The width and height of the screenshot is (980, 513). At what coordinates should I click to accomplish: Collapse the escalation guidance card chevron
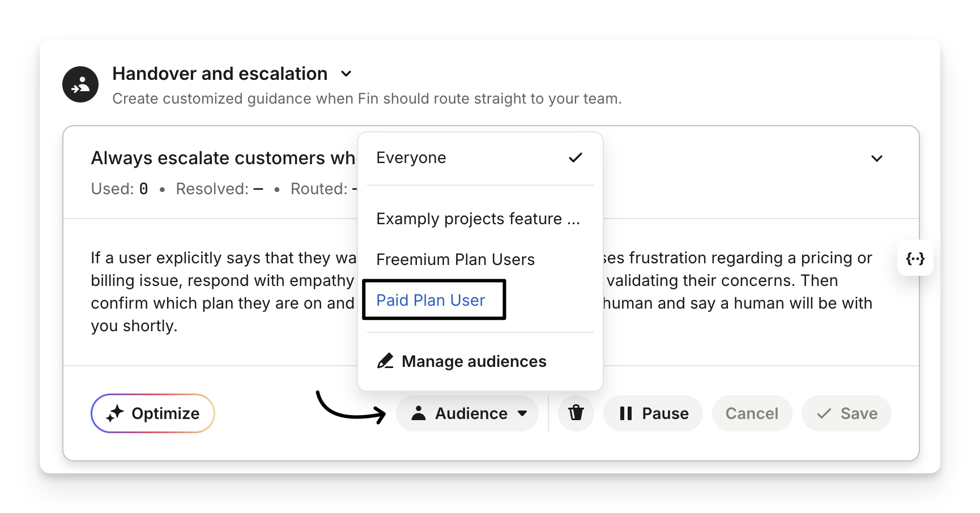click(876, 159)
